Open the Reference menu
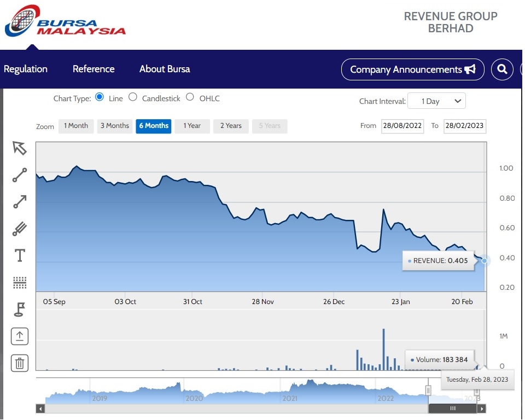This screenshot has width=525, height=420. point(94,69)
